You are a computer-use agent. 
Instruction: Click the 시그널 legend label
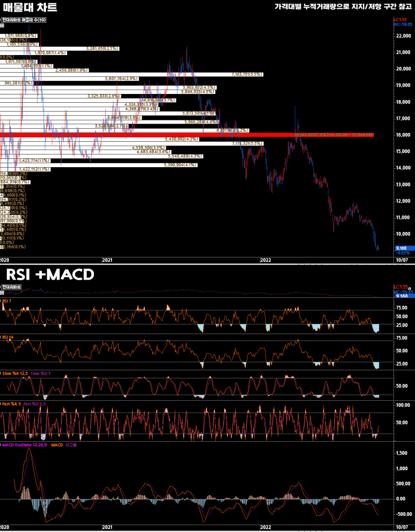pyautogui.click(x=71, y=445)
